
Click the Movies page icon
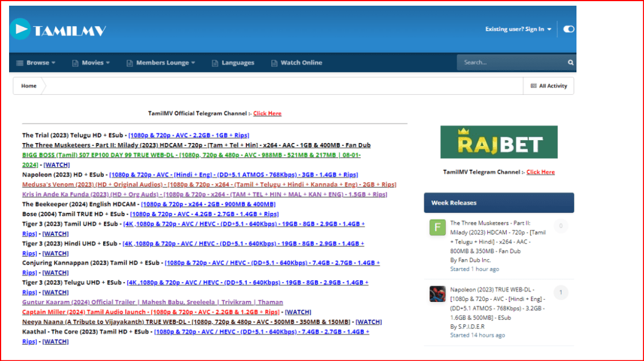[75, 63]
